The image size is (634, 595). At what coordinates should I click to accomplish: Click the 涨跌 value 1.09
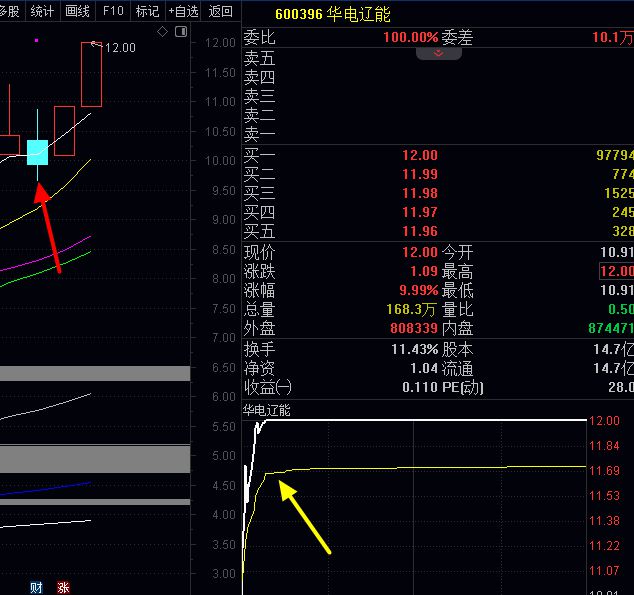(424, 271)
